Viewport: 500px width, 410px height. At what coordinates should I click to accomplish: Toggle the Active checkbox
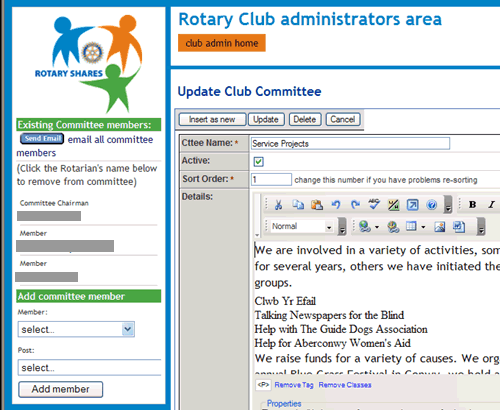(259, 162)
